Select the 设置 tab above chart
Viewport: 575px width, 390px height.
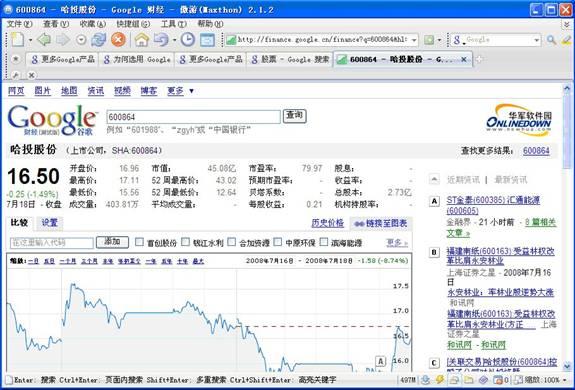coord(50,222)
